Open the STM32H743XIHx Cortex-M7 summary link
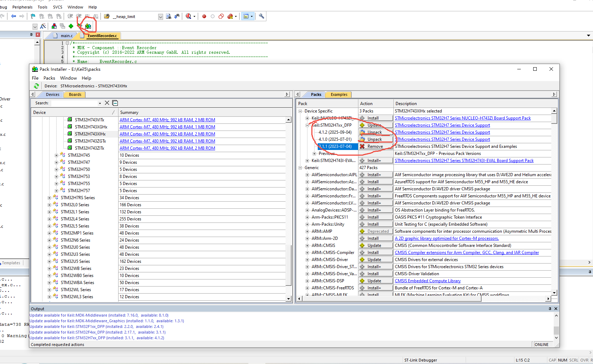Image resolution: width=593 pixels, height=364 pixels. coord(167,134)
